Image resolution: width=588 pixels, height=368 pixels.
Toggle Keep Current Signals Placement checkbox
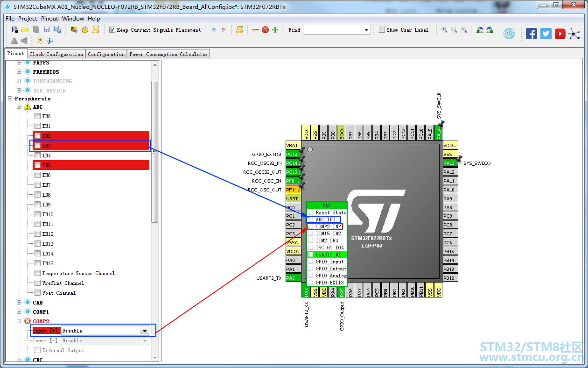click(x=112, y=30)
